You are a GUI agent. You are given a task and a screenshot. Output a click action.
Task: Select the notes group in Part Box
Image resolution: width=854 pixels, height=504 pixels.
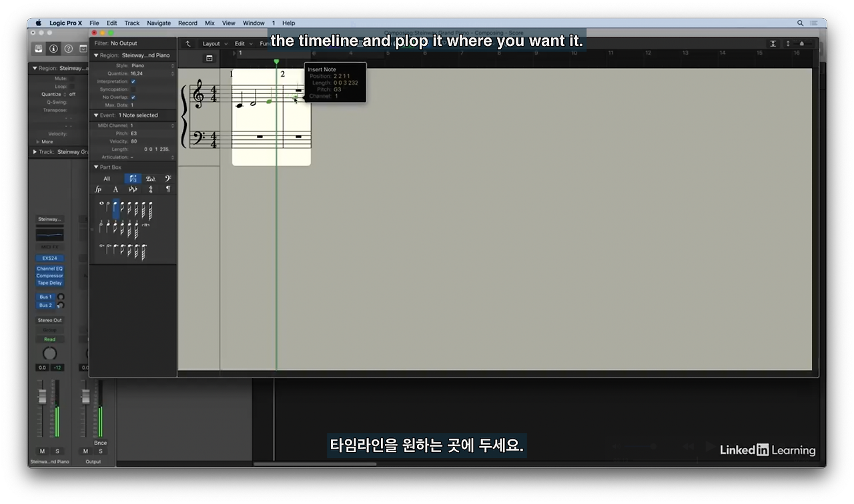pos(133,179)
